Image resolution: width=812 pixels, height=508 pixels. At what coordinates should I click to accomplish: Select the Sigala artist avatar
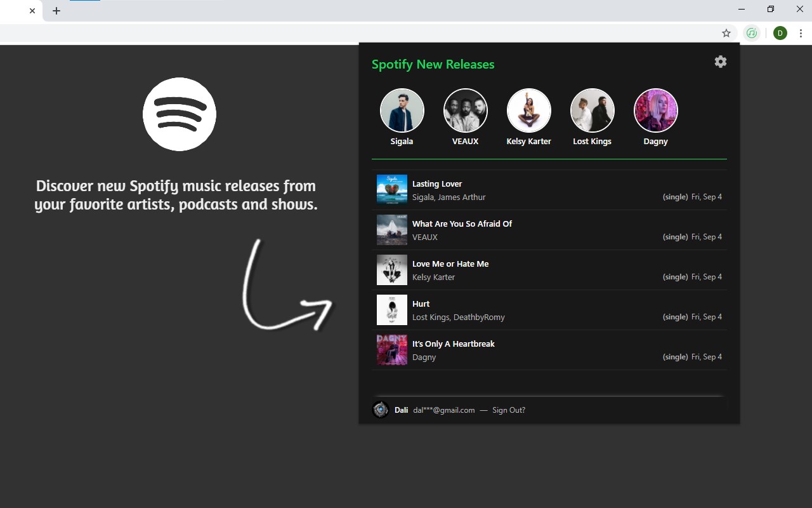[402, 110]
